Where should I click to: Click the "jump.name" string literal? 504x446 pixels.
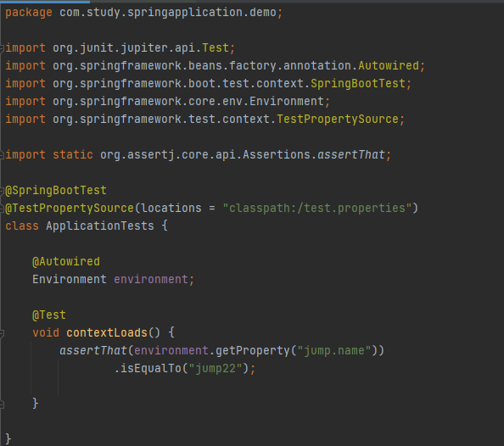click(x=334, y=350)
